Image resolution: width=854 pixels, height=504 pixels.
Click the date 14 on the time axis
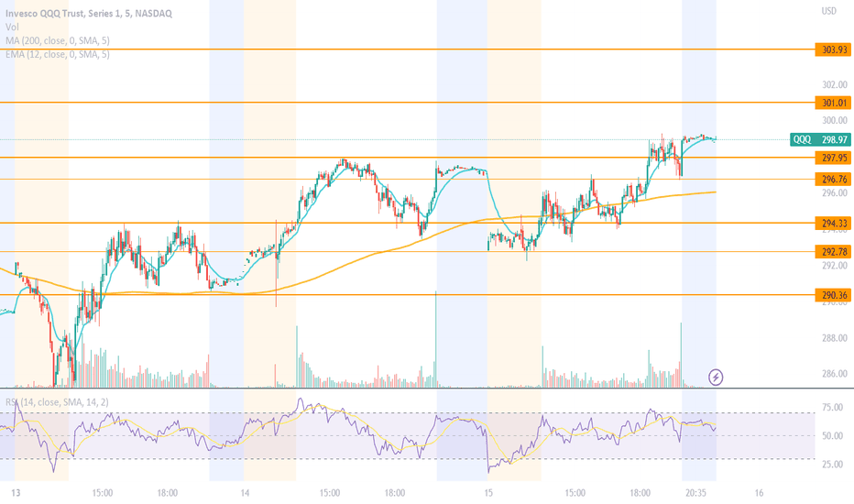tap(245, 493)
